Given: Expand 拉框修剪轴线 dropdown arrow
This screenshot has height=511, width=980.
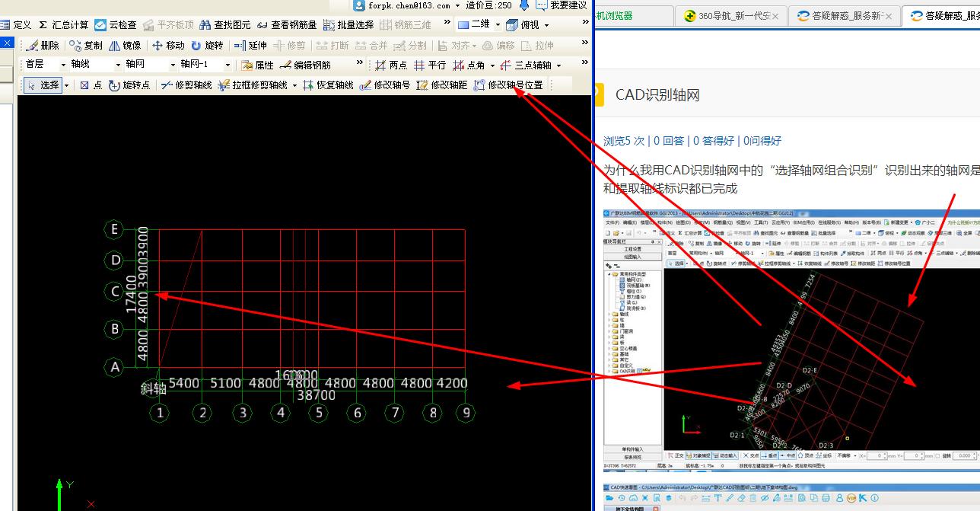Looking at the screenshot, I should click(x=294, y=86).
